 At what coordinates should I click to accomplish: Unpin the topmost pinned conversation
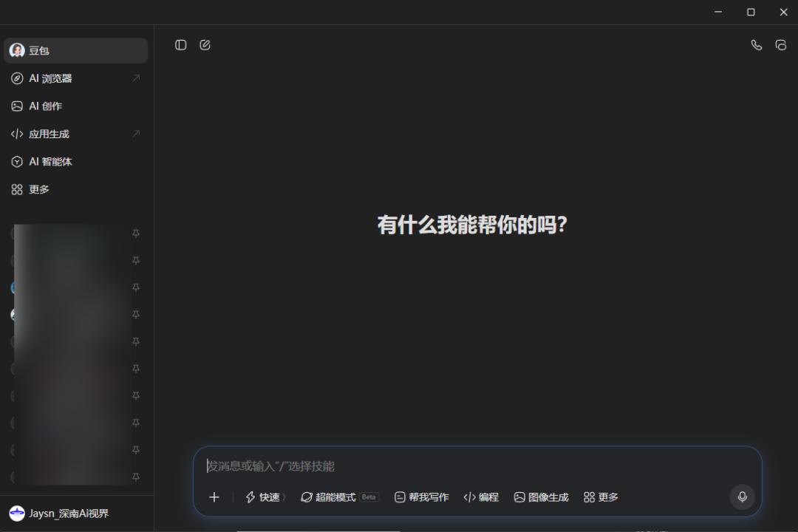tap(136, 233)
